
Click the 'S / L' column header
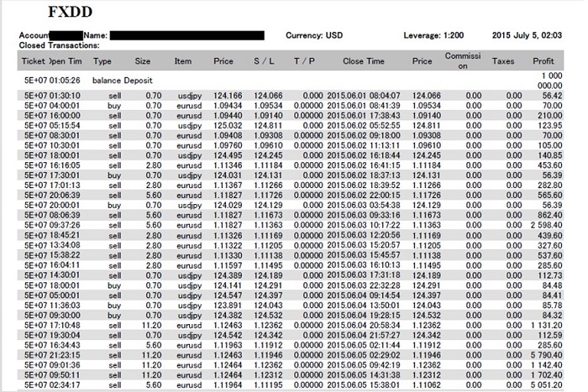264,61
